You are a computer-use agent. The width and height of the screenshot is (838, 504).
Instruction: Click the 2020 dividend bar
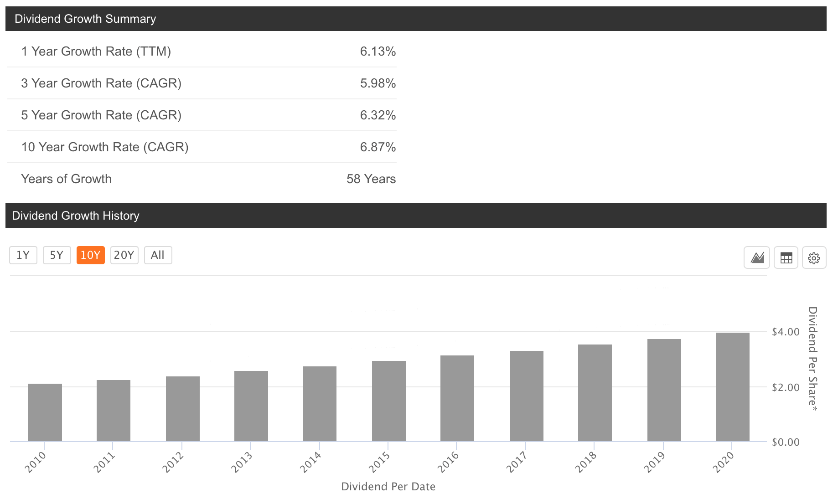pyautogui.click(x=732, y=387)
